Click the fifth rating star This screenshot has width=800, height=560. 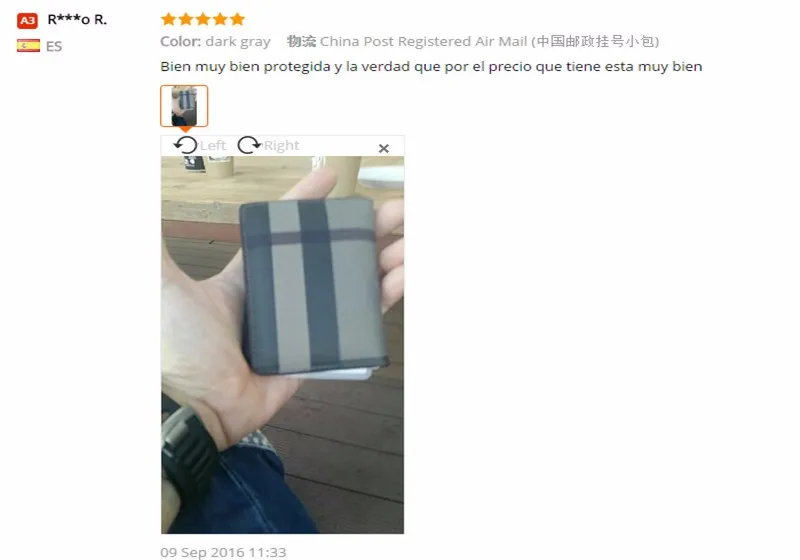coord(237,19)
